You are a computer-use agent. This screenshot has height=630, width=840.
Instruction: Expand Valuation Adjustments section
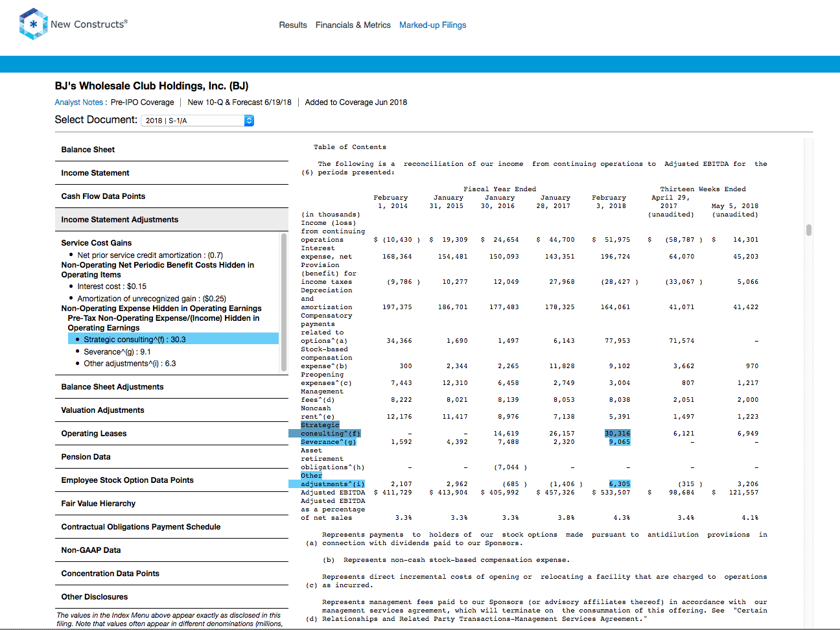click(x=172, y=410)
